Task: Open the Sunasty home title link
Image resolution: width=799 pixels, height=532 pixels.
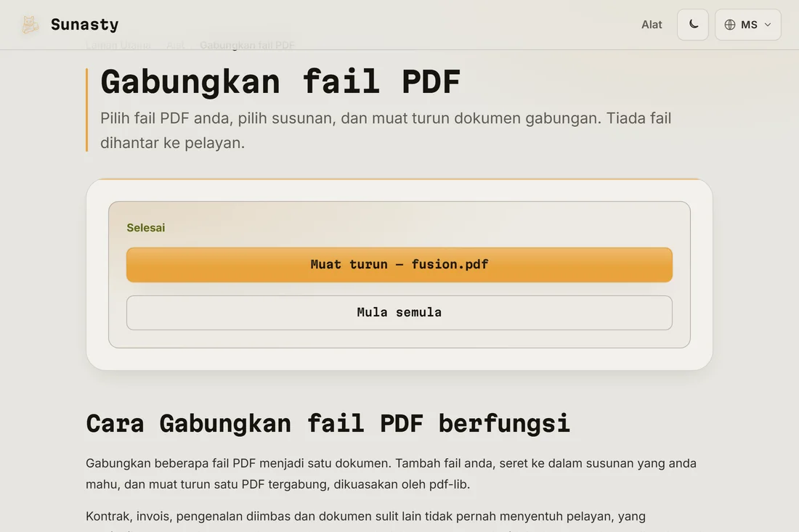Action: 84,25
